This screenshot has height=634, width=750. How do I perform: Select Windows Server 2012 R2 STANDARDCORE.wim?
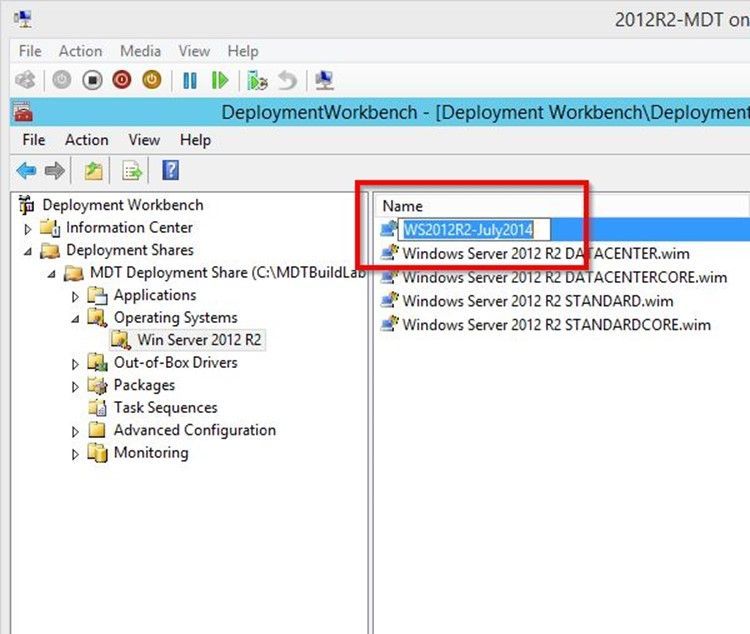(556, 324)
